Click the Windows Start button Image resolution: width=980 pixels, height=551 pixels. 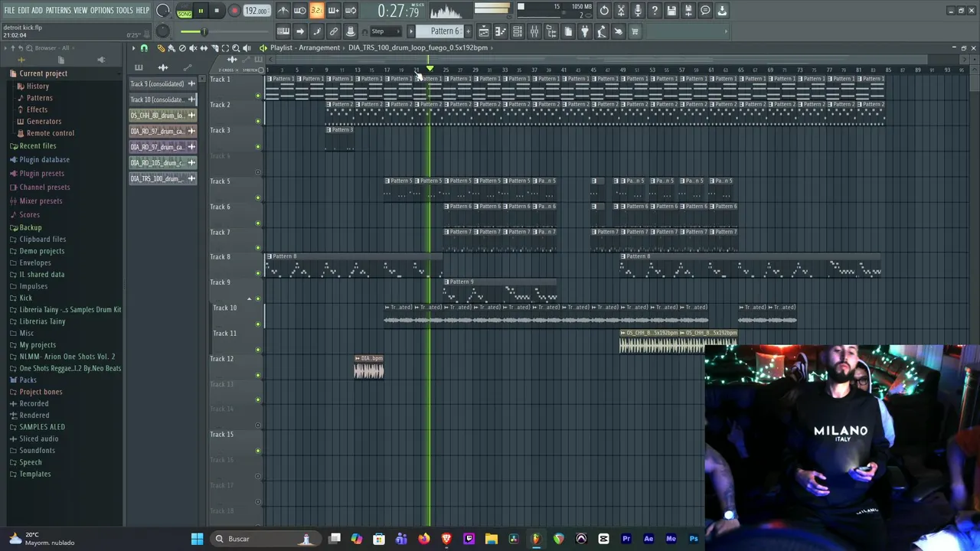pos(197,539)
